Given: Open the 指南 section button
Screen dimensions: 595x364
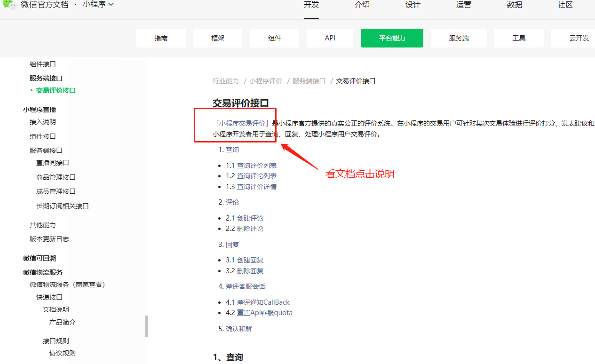Looking at the screenshot, I should [x=161, y=38].
